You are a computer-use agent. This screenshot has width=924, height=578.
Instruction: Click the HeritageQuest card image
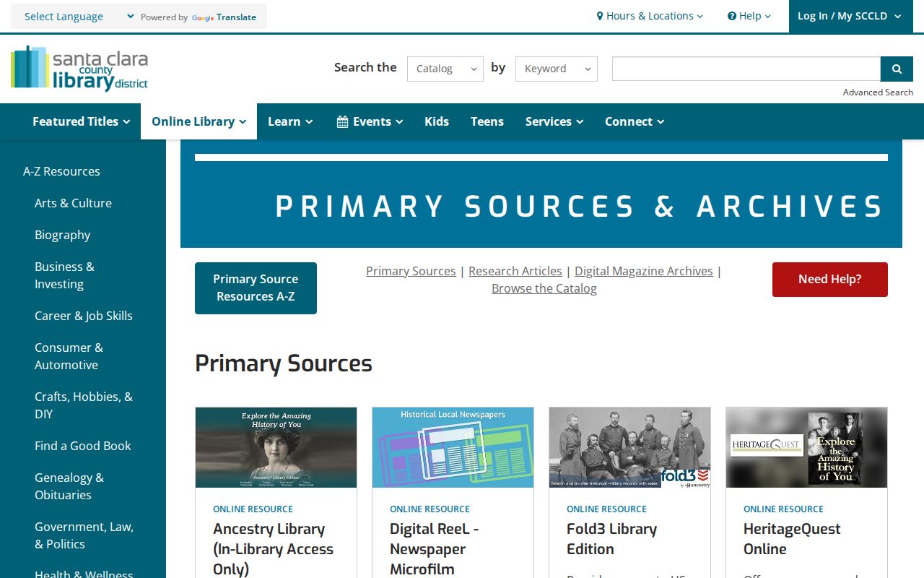[806, 447]
